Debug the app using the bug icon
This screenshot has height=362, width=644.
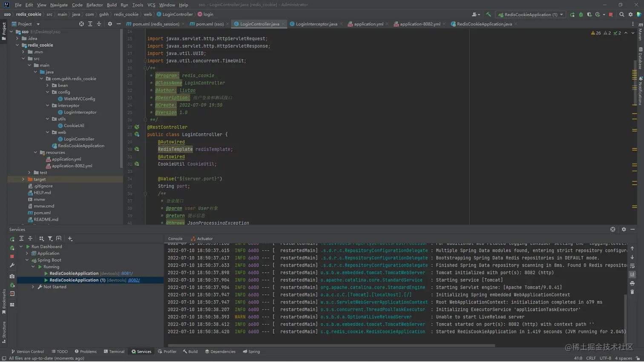click(x=581, y=14)
